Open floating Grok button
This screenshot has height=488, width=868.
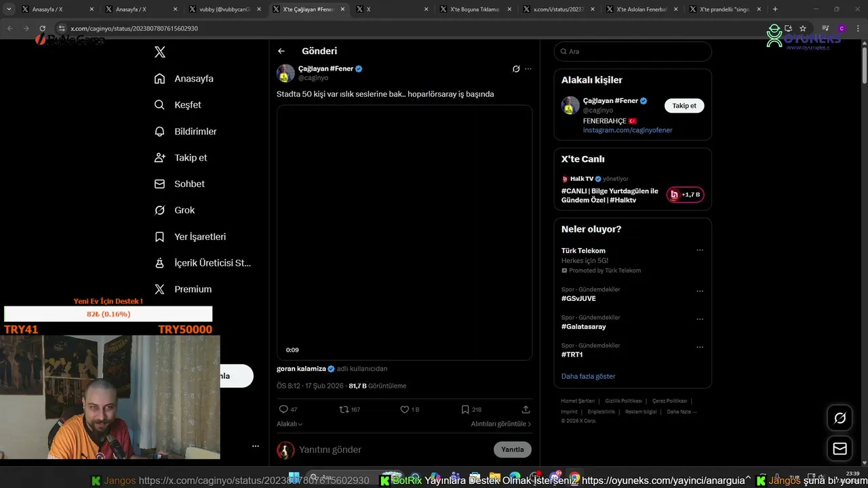(x=840, y=418)
